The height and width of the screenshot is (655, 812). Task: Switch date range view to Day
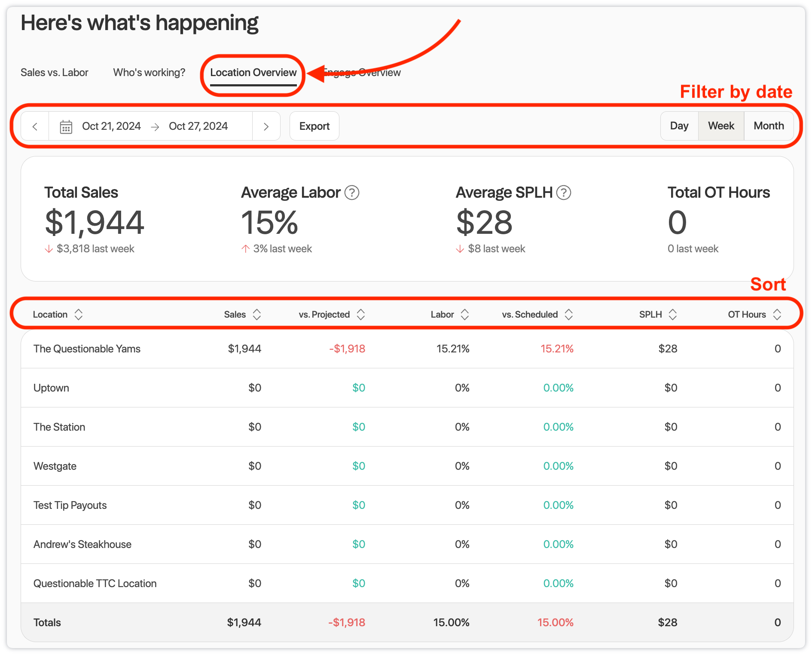(679, 126)
